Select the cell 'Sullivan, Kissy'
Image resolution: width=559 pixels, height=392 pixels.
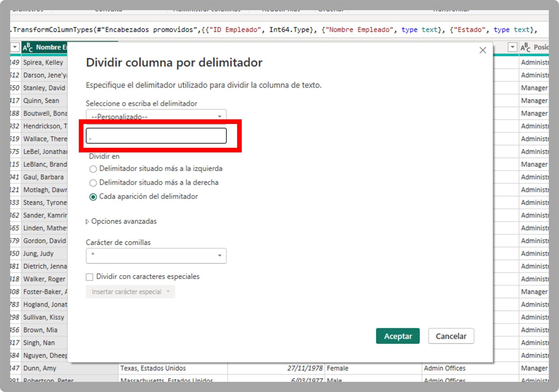44,317
